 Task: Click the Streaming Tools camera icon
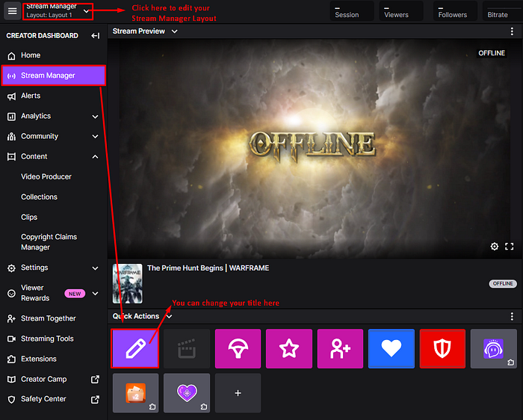tap(11, 339)
